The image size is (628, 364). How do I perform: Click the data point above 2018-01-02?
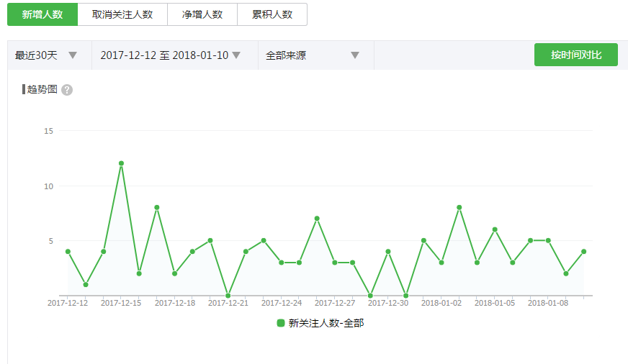(x=441, y=263)
